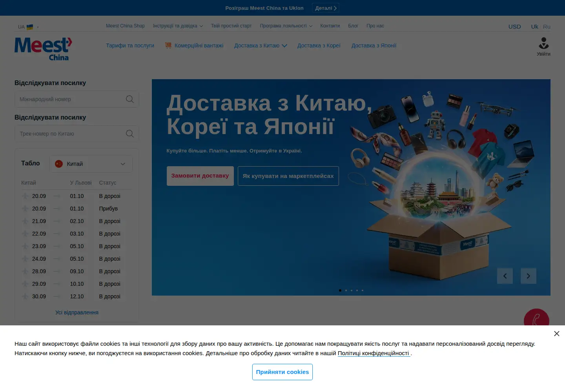This screenshot has width=565, height=392.
Task: Go to previous slide with the left arrow
Action: click(505, 276)
